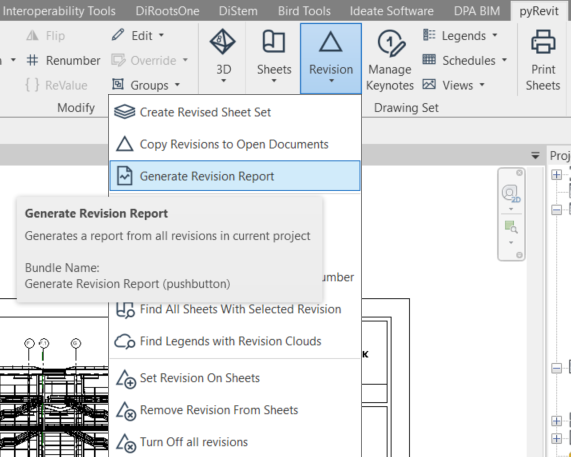Open the Edit dropdown menu
Image resolution: width=571 pixels, height=457 pixels.
(x=138, y=36)
